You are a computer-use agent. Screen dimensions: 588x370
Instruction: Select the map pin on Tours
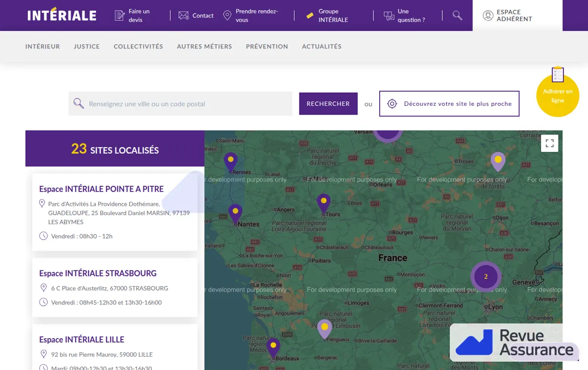pyautogui.click(x=323, y=203)
